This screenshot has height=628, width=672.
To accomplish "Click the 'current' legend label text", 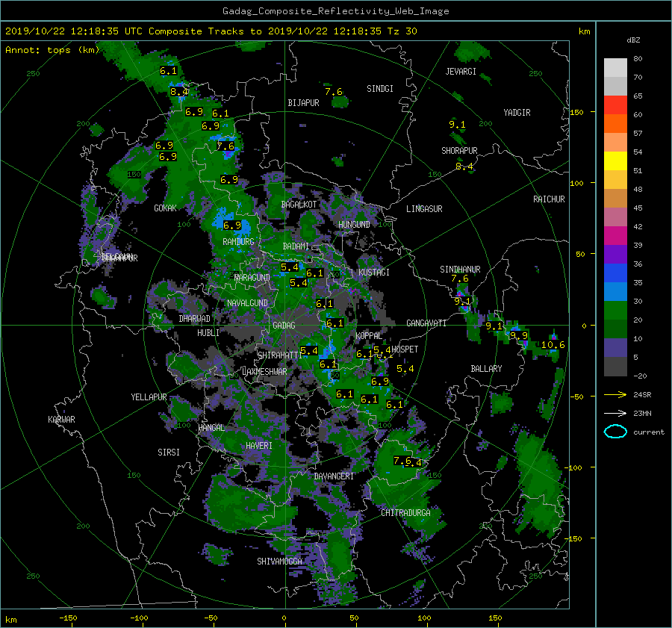I will [648, 432].
